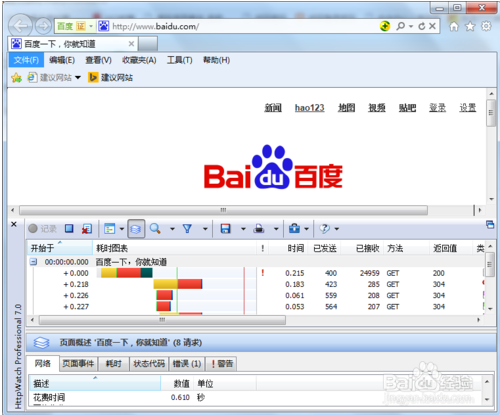
Task: Click the HttpWatch Stop square icon
Action: click(69, 229)
